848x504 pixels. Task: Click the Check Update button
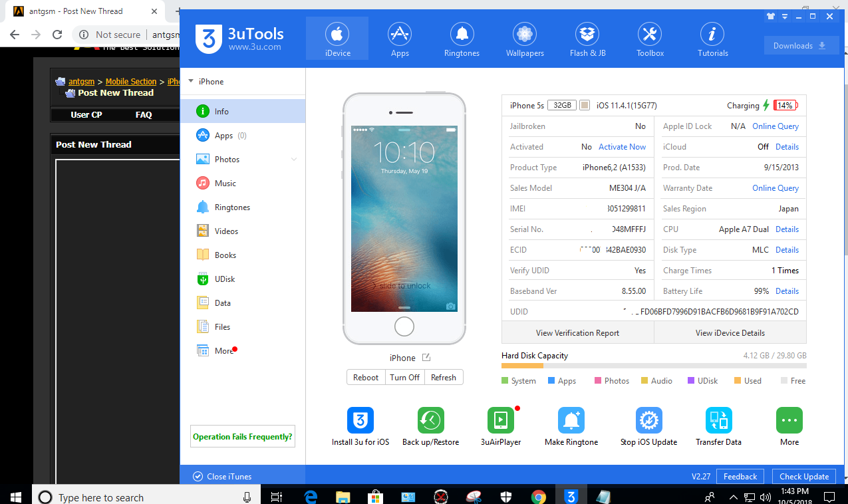pyautogui.click(x=804, y=476)
